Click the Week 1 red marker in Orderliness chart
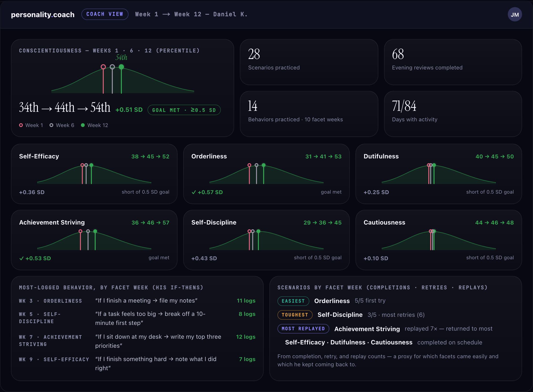533x392 pixels. [249, 165]
